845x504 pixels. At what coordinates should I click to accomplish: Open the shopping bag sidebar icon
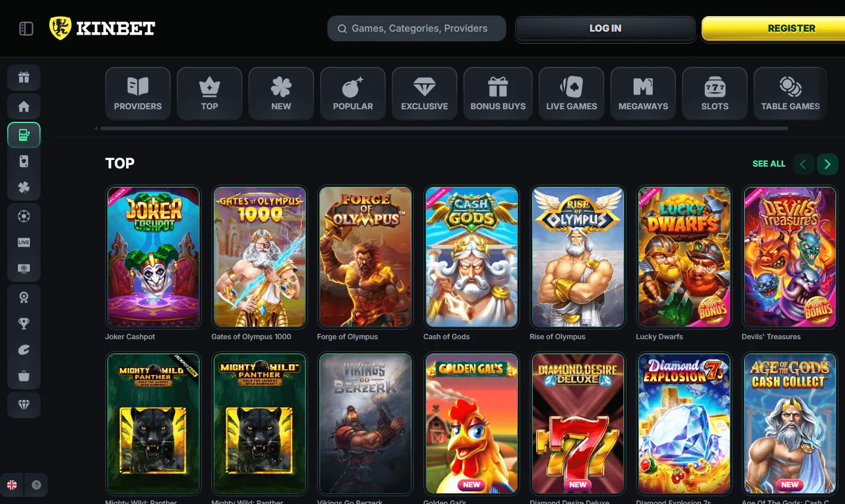pyautogui.click(x=24, y=376)
